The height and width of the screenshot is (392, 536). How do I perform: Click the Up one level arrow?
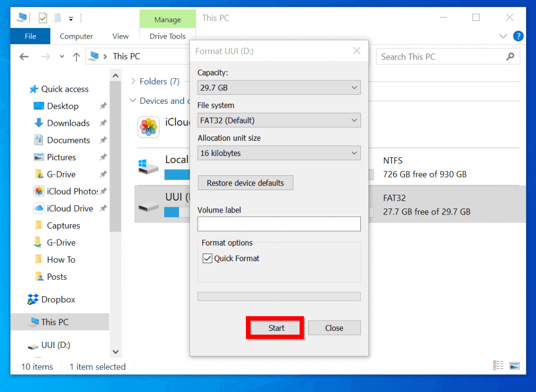(x=76, y=56)
